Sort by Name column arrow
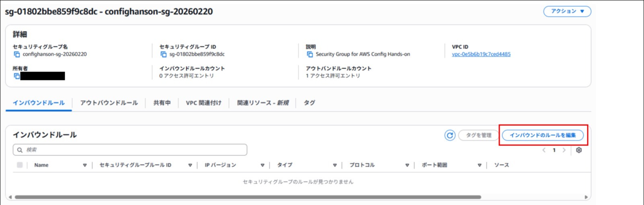The width and height of the screenshot is (644, 205). (85, 165)
